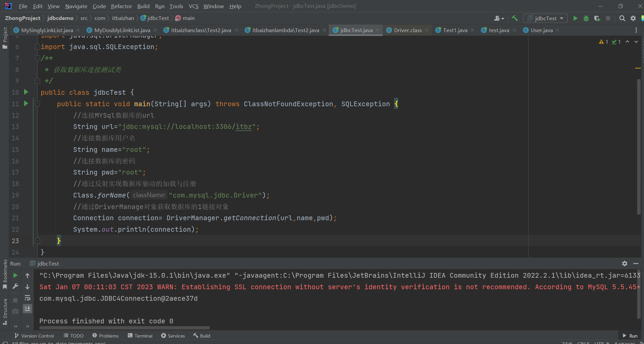
Task: Toggle scroll to end in console
Action: tap(27, 308)
